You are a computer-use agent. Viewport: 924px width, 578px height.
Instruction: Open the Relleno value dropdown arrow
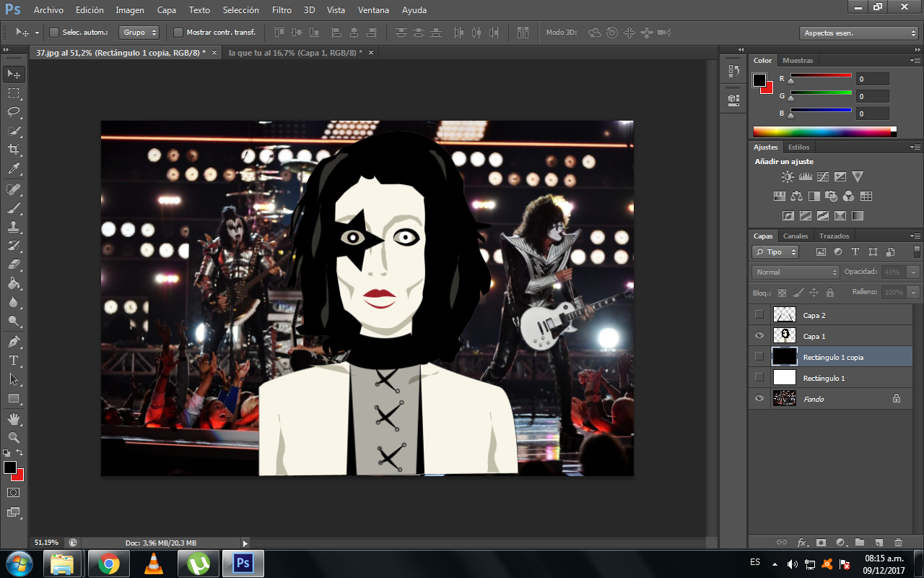pos(914,293)
